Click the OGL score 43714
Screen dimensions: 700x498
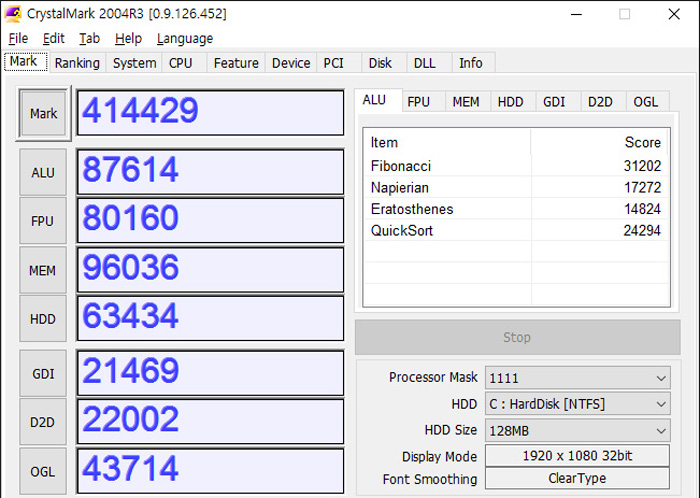click(210, 471)
